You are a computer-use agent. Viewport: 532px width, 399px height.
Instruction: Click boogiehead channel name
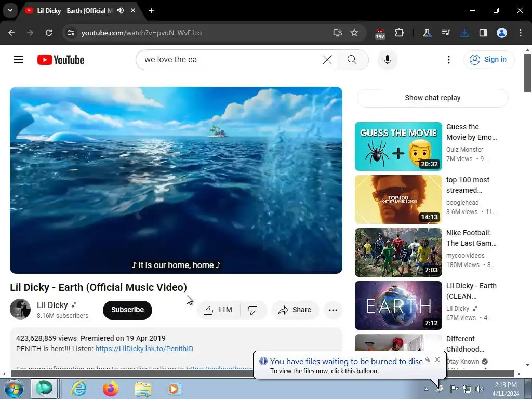click(462, 202)
